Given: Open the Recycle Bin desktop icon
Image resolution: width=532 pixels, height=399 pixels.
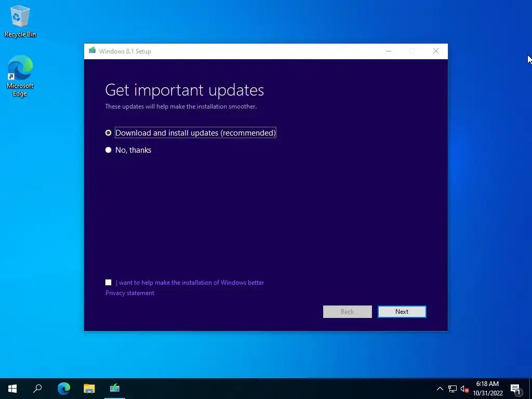Looking at the screenshot, I should point(20,21).
